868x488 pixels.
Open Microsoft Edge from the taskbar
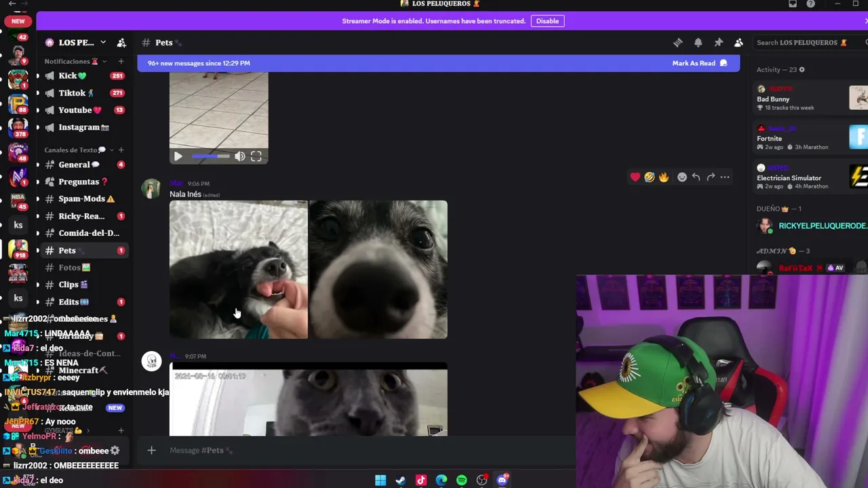click(441, 481)
